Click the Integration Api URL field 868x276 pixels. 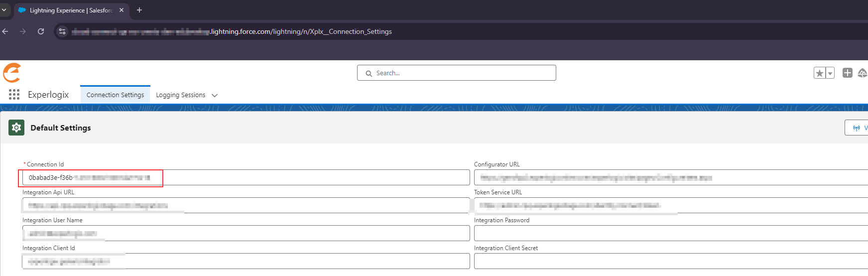(x=246, y=205)
